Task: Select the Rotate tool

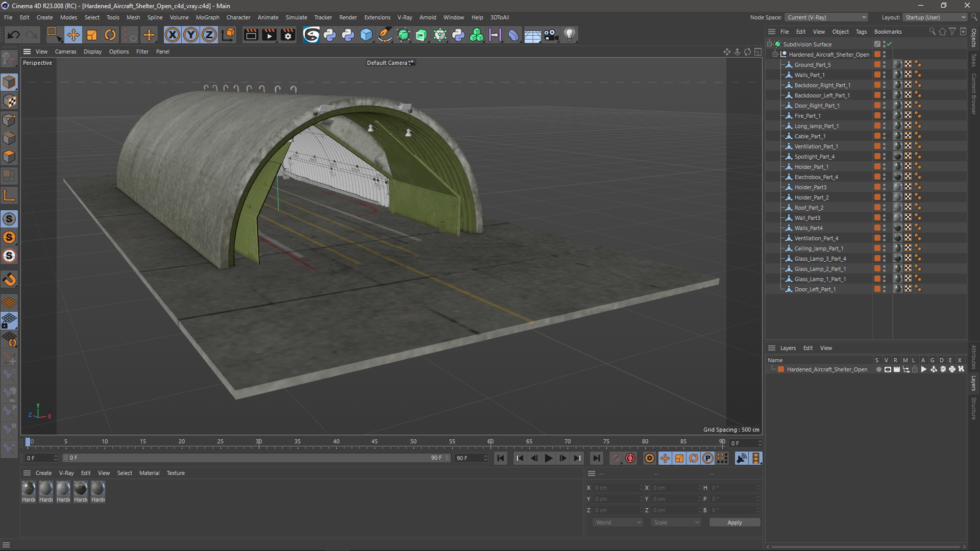Action: tap(110, 35)
